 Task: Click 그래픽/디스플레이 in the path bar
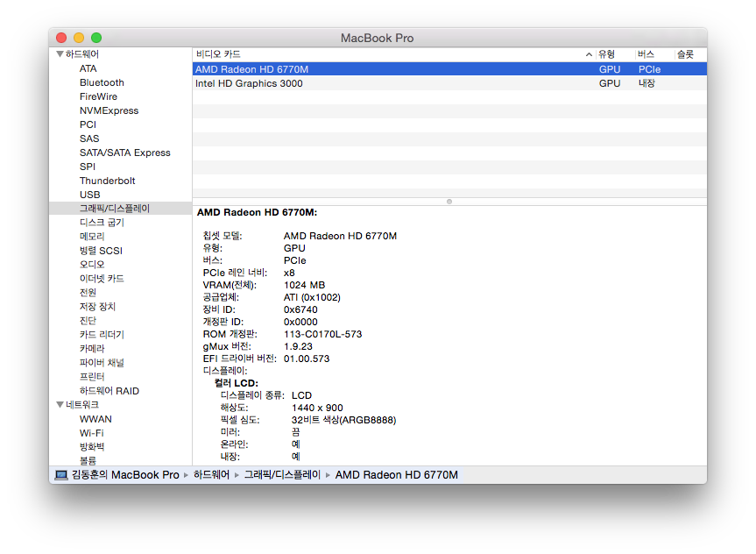(282, 475)
